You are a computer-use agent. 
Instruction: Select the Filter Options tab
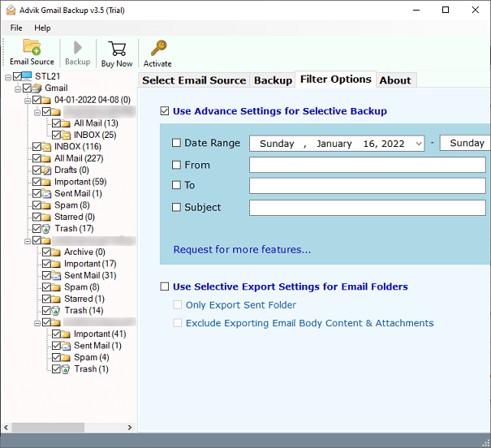(336, 80)
